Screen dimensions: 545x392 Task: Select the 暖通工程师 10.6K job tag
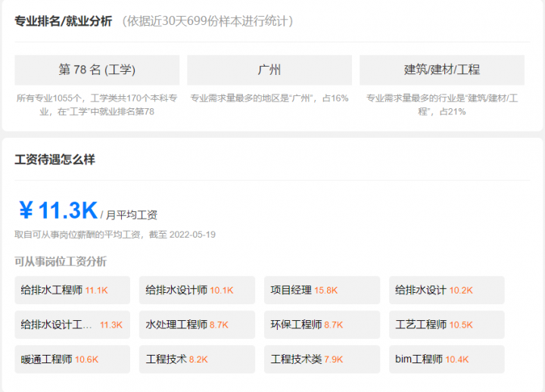pos(73,359)
